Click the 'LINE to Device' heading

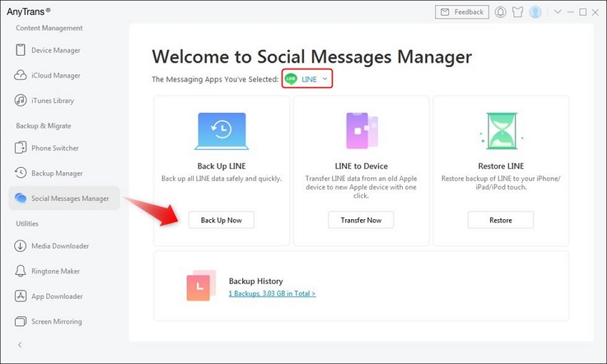pyautogui.click(x=361, y=166)
